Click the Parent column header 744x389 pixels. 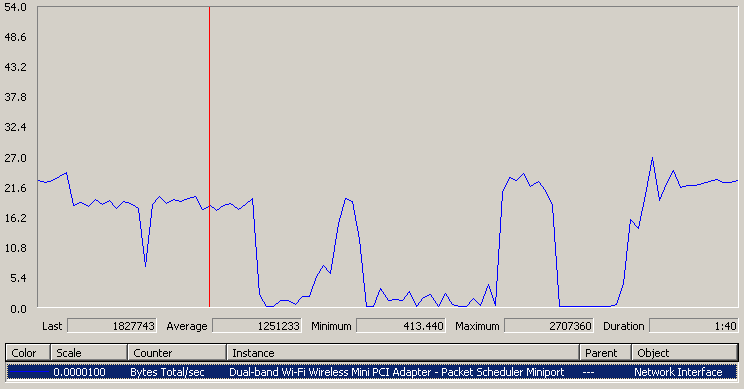pos(605,353)
